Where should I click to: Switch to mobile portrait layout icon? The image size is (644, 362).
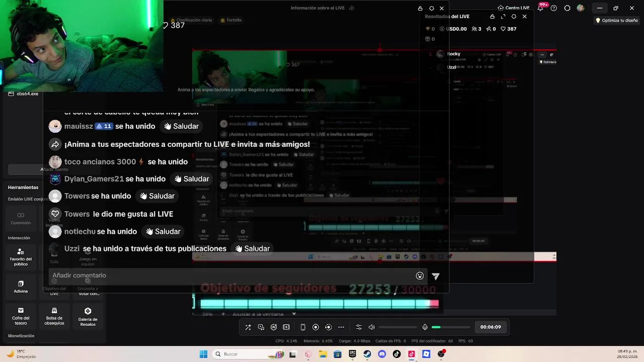point(303,327)
